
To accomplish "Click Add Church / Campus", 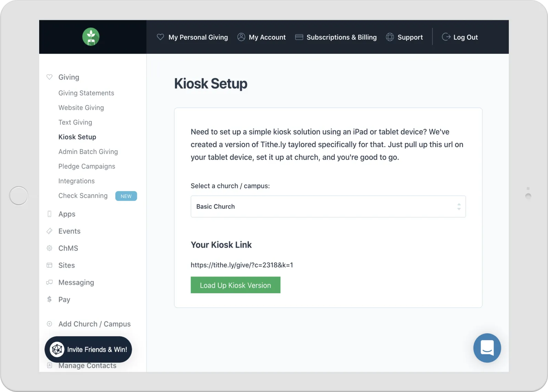I will coord(95,324).
